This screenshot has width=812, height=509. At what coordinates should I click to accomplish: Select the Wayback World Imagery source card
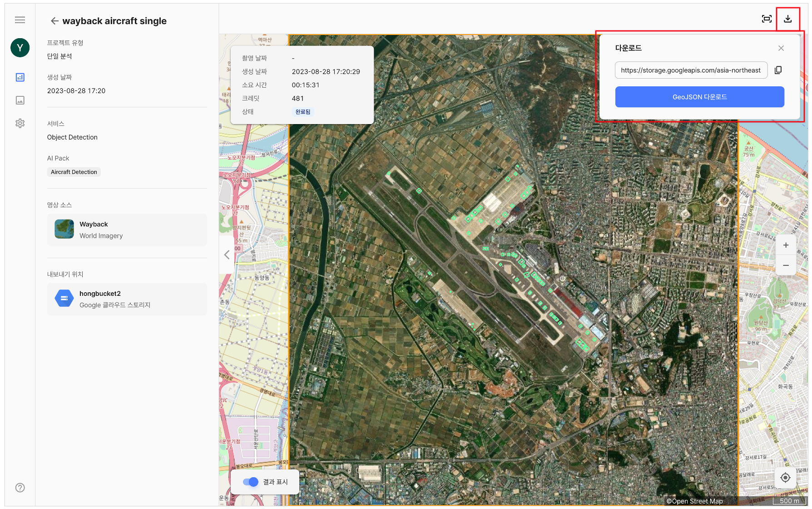(127, 230)
